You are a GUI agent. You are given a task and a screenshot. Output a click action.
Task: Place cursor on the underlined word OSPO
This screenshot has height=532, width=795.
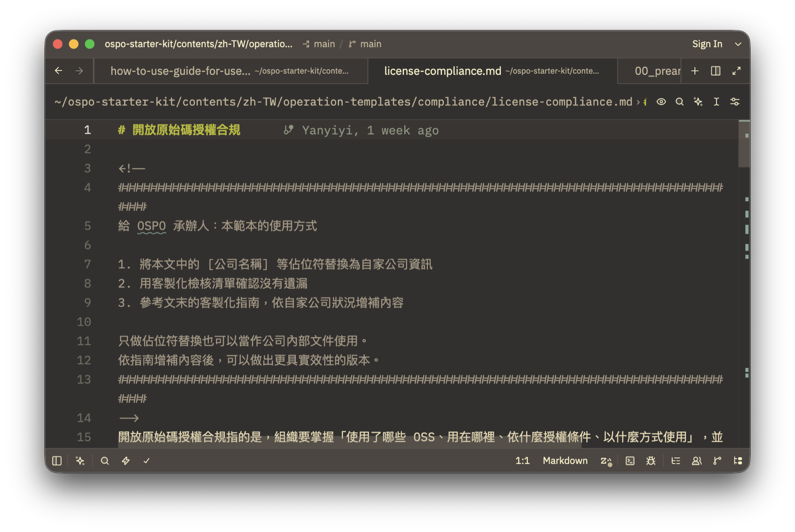tap(151, 226)
